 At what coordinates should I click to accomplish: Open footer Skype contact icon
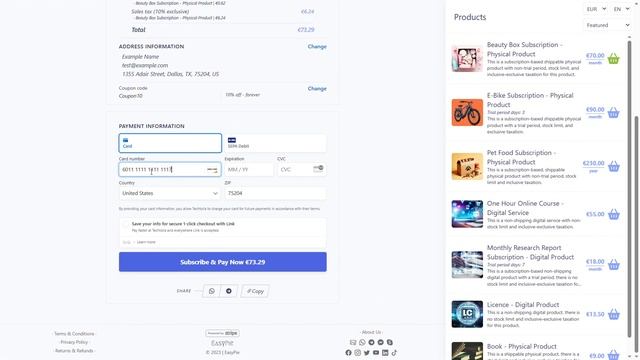pyautogui.click(x=390, y=342)
